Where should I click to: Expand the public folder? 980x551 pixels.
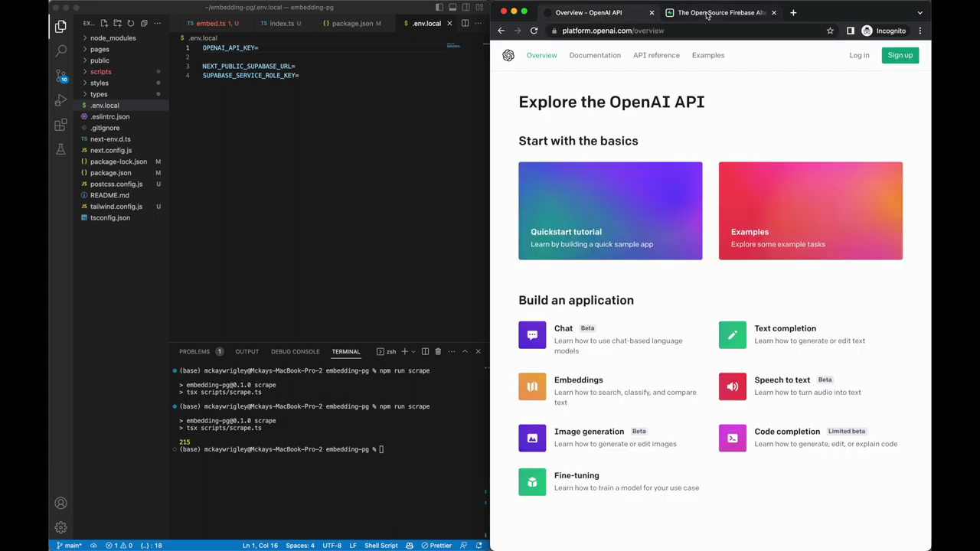pyautogui.click(x=100, y=60)
